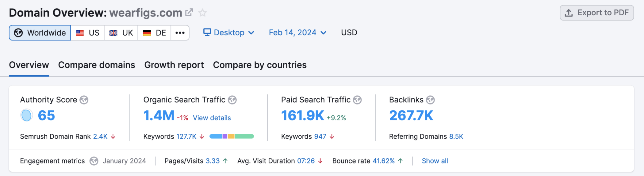The width and height of the screenshot is (644, 176).
Task: Click the Authority Score circle indicator
Action: click(26, 115)
